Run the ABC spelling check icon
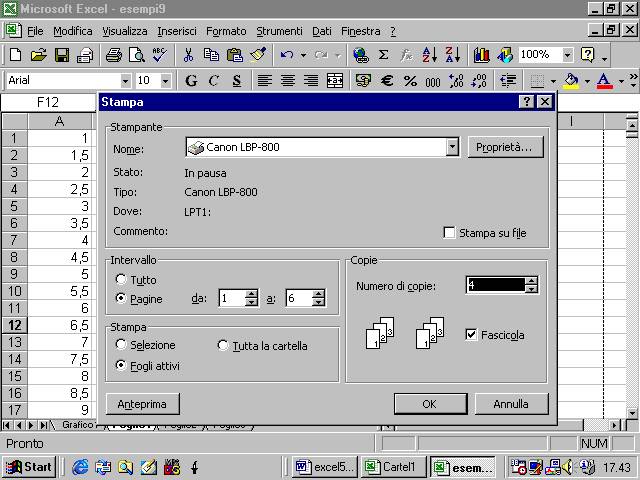Image resolution: width=640 pixels, height=480 pixels. click(160, 55)
